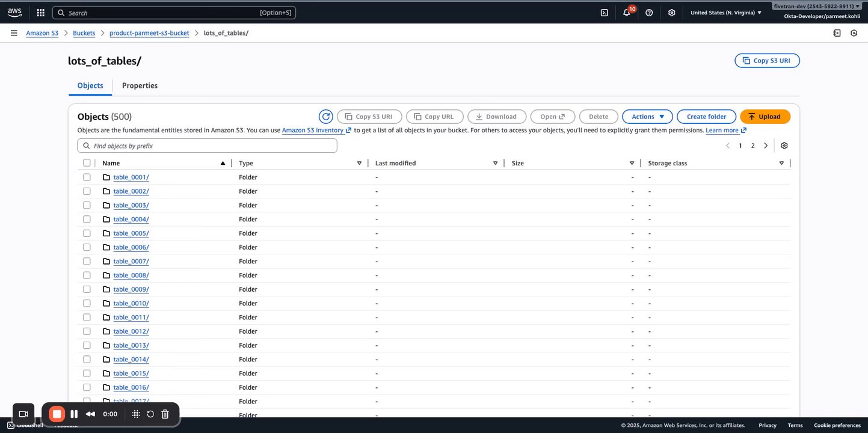Open the Actions dropdown
The width and height of the screenshot is (868, 433).
coord(647,117)
